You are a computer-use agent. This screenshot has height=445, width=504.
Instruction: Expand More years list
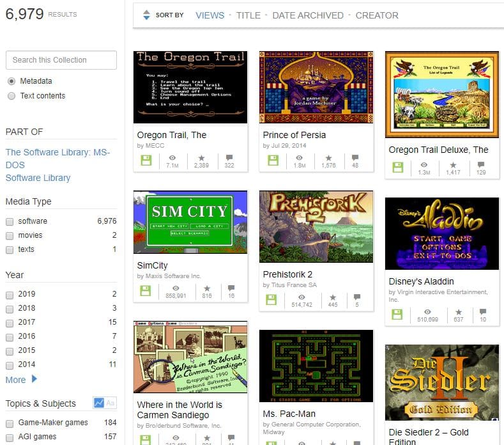point(21,380)
